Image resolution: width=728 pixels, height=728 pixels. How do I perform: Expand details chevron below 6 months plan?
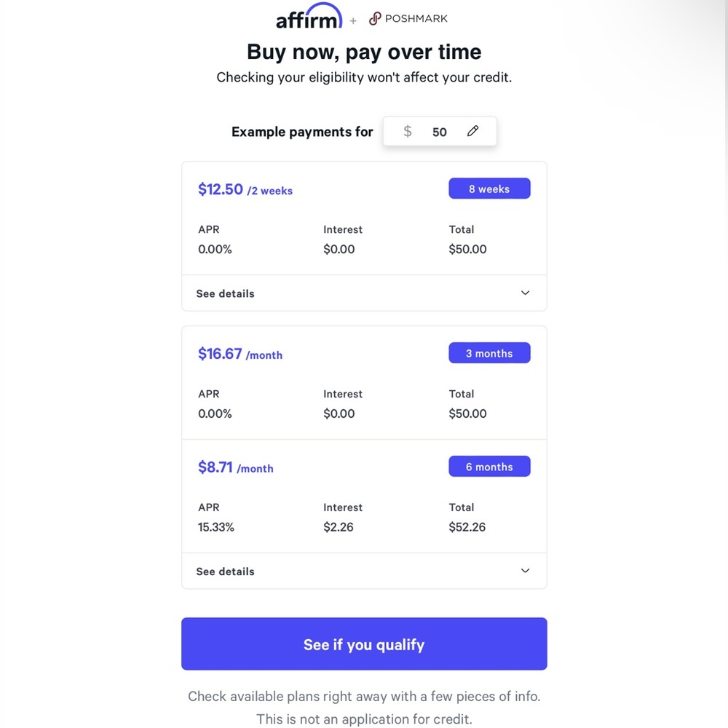(x=525, y=571)
